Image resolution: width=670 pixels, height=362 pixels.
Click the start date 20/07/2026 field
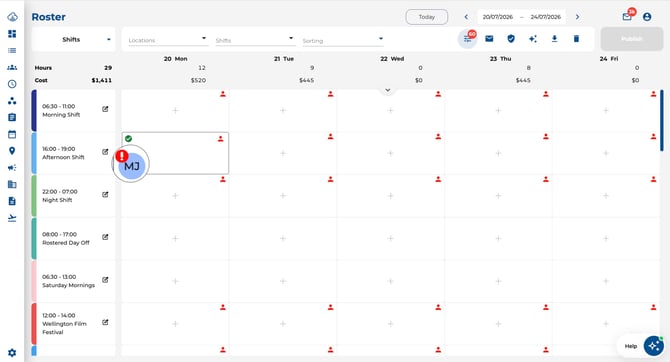(497, 17)
